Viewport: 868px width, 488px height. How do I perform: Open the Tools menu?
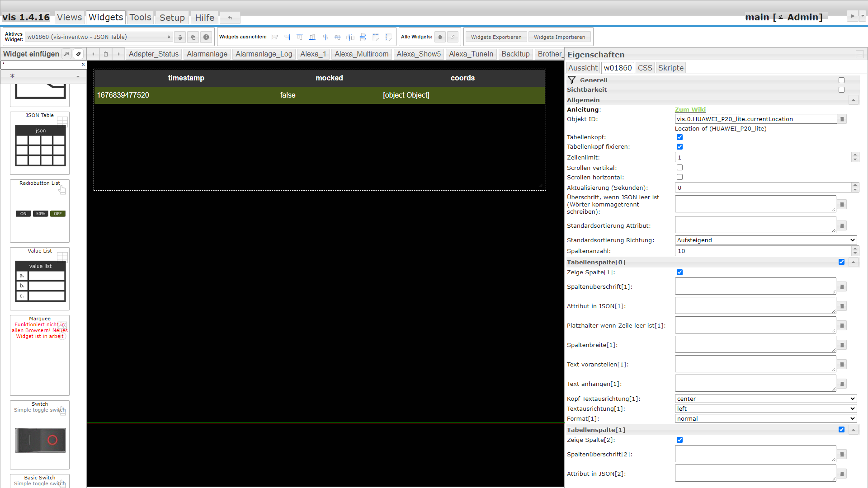pyautogui.click(x=140, y=17)
